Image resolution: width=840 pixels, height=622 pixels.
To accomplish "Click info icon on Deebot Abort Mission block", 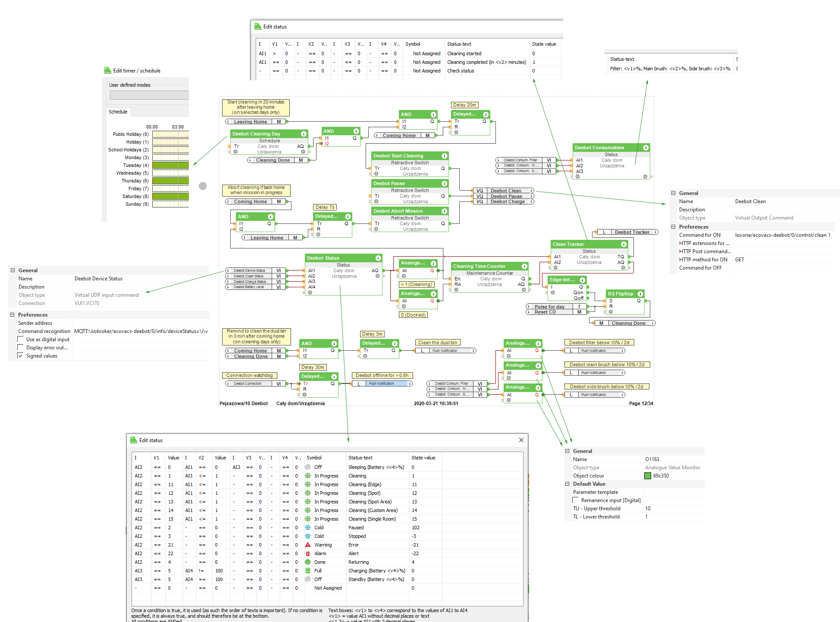I will click(x=444, y=211).
